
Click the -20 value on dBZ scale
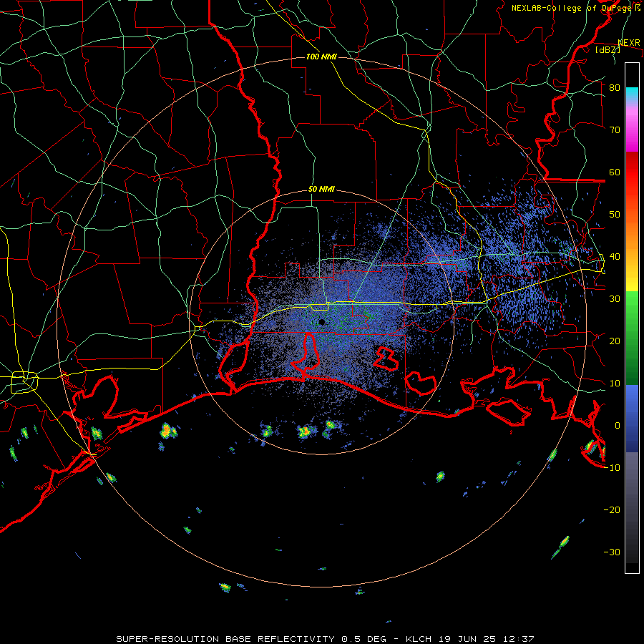point(612,509)
